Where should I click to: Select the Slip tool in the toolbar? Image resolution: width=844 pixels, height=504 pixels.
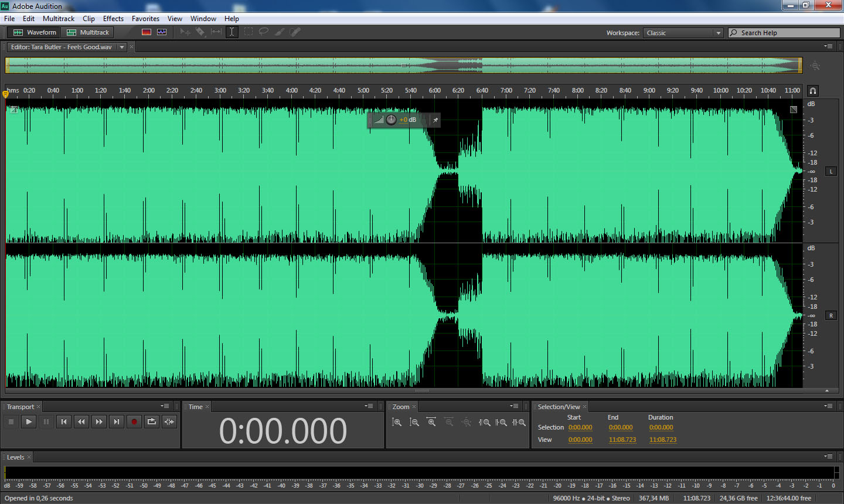[216, 32]
